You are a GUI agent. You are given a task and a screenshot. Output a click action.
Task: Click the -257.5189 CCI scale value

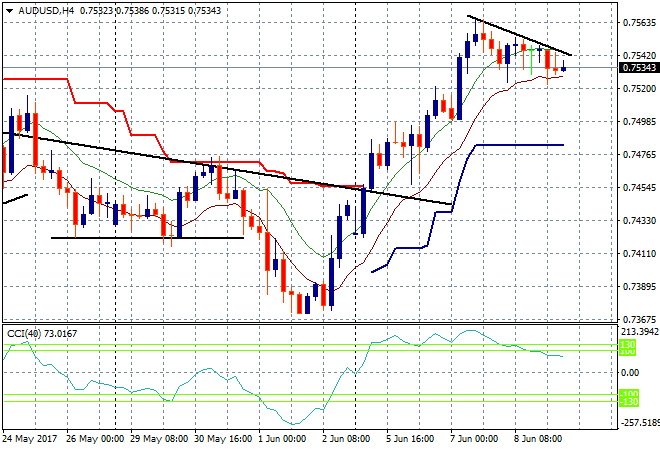pyautogui.click(x=640, y=423)
